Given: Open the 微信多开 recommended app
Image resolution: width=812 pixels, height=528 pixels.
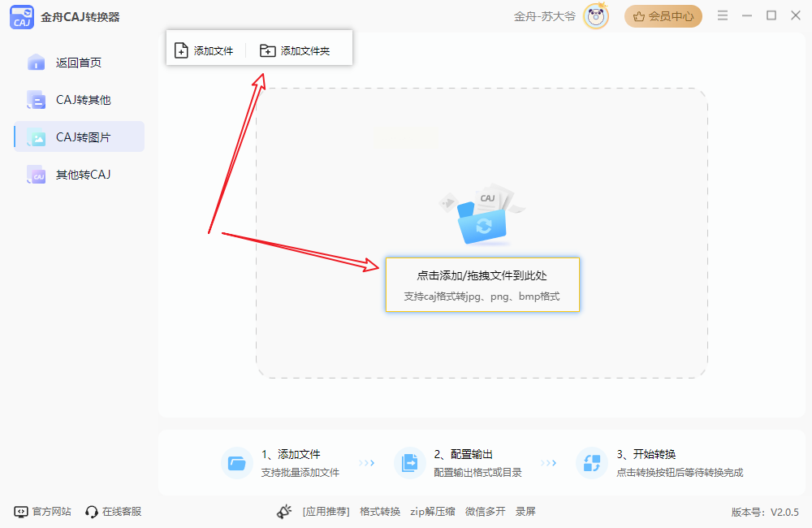Looking at the screenshot, I should [x=486, y=512].
